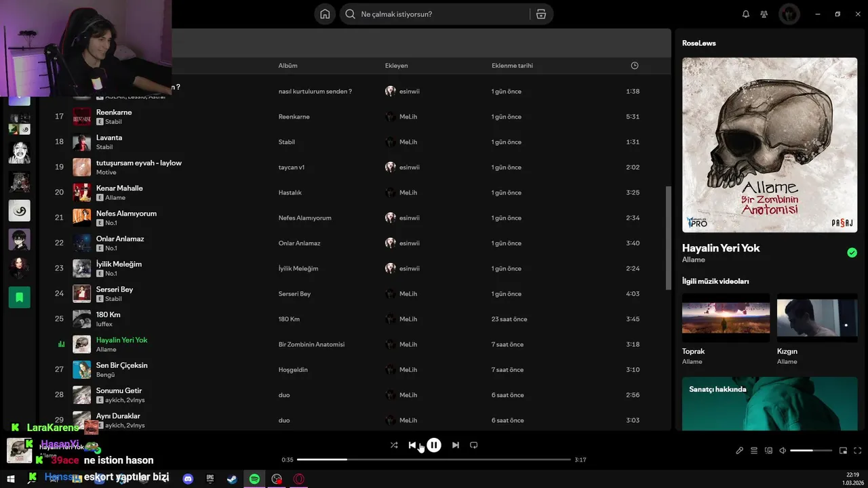Screen dimensions: 868x488
Task: Sort by the Ekleyen column header
Action: tap(396, 66)
